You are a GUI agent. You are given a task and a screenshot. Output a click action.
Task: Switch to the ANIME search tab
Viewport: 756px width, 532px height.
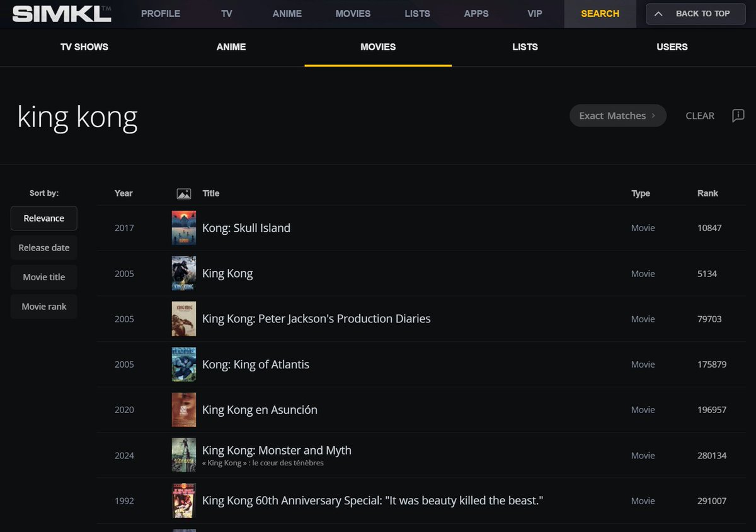point(231,47)
